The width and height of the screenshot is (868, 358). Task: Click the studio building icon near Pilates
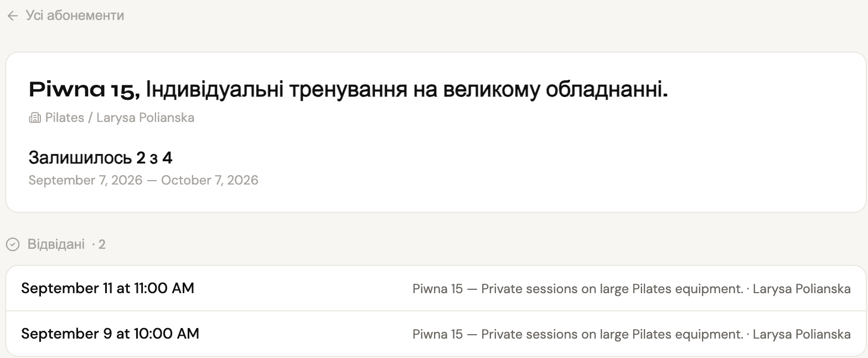pos(35,118)
